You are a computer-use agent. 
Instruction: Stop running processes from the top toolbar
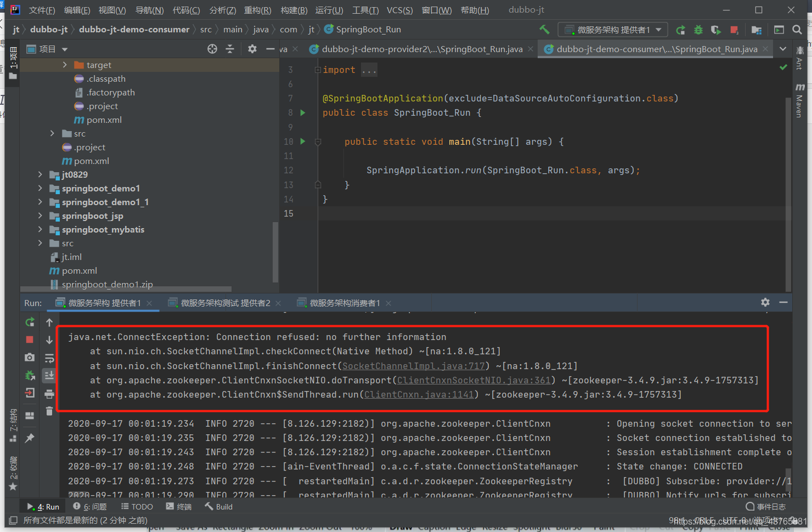(x=734, y=30)
